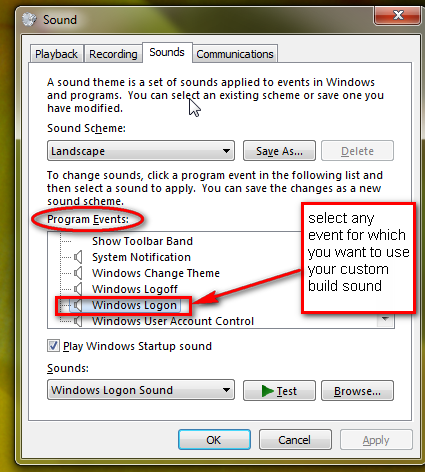Click speaker icon beside Windows User Account Control

(x=78, y=321)
